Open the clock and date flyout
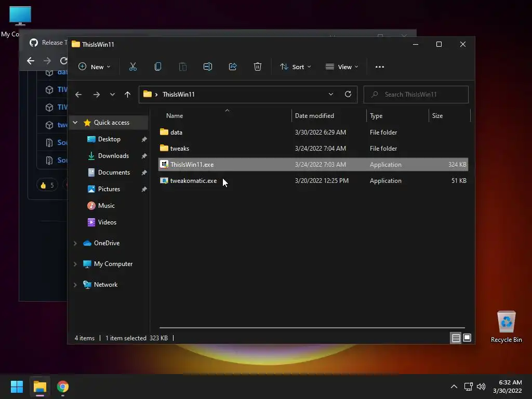 coord(507,387)
